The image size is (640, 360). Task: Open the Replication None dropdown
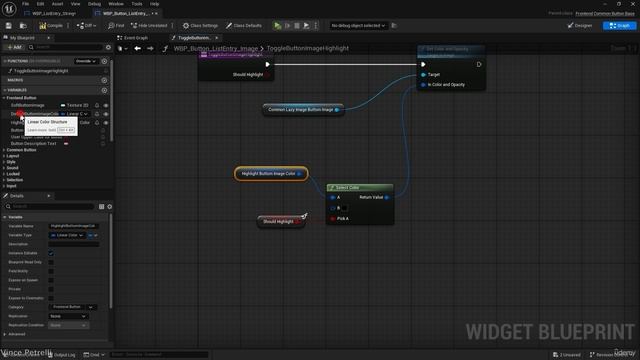click(68, 316)
